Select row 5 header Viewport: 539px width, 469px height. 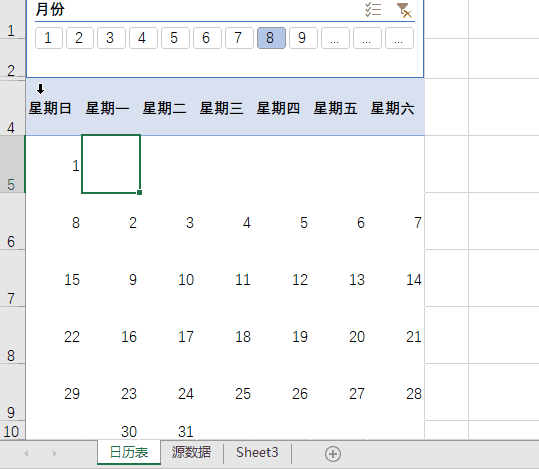[x=12, y=164]
